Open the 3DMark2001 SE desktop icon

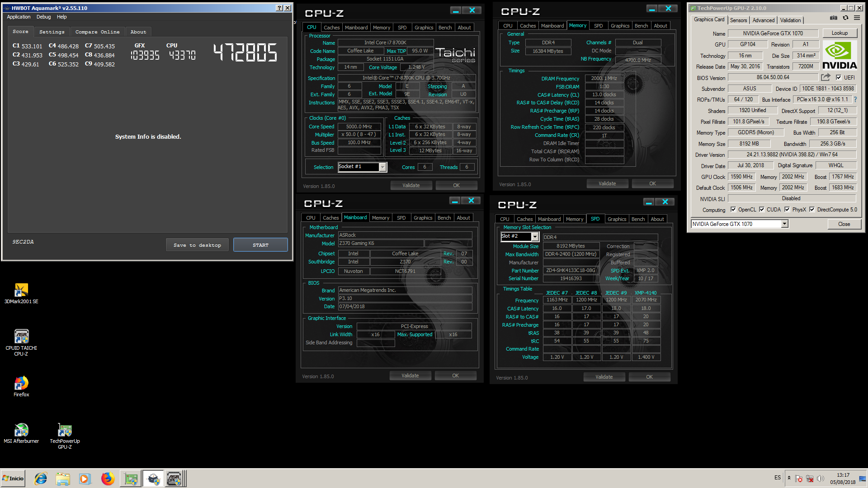[x=21, y=293]
